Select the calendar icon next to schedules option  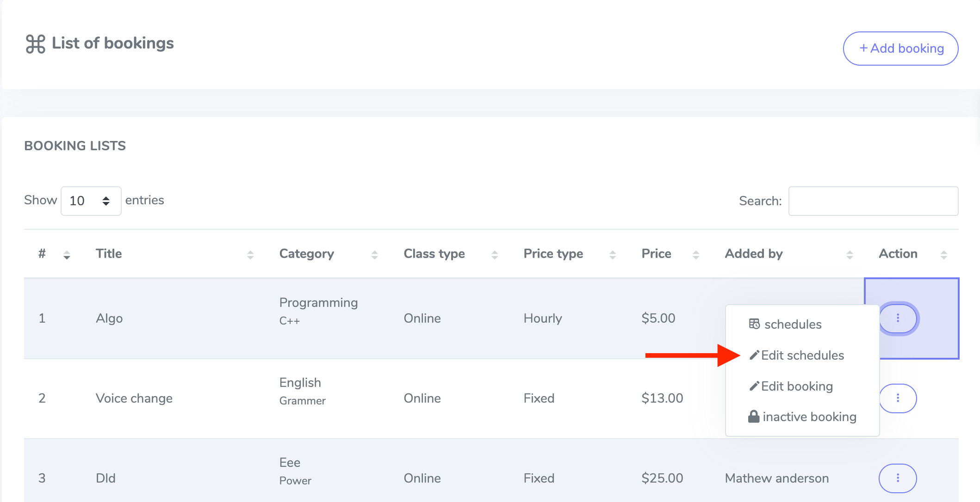tap(754, 324)
